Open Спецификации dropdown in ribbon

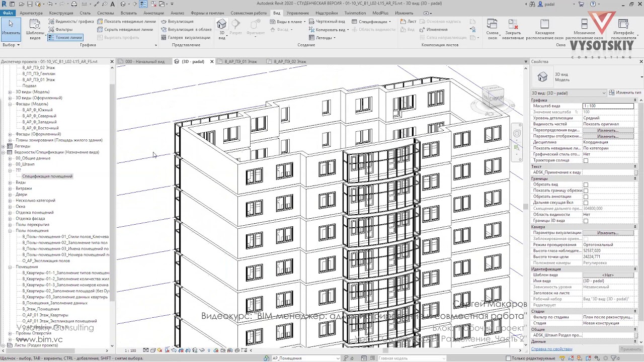click(371, 22)
